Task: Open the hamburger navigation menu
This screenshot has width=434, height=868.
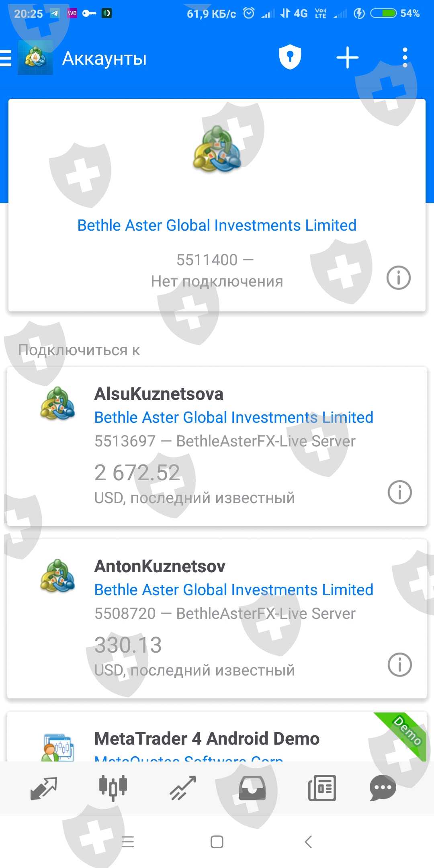Action: point(6,58)
